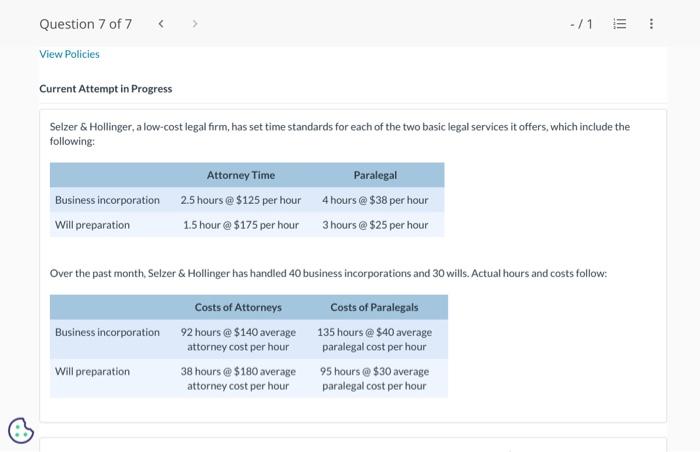Click the '38 hours @ $180 average' cell
The image size is (700, 452).
[x=238, y=378]
